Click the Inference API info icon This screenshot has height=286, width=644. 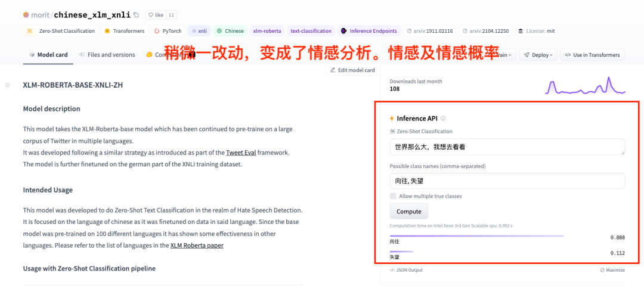(442, 119)
